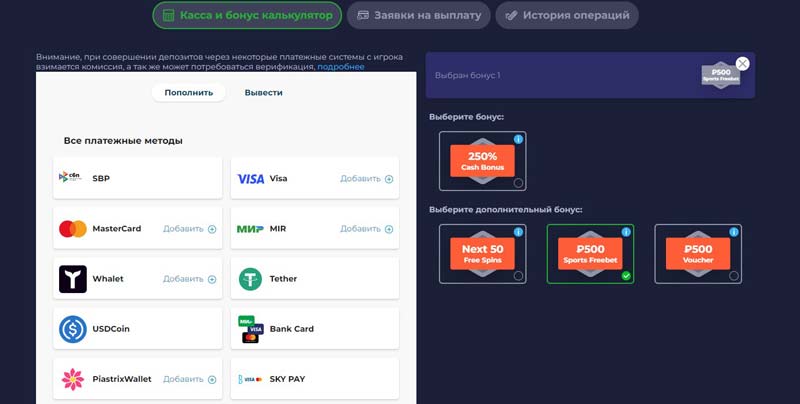Switch to История операций tab

[567, 16]
